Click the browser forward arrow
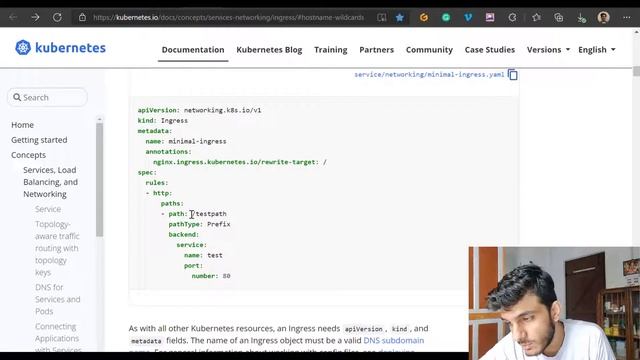This screenshot has height=360, width=640. [x=35, y=17]
